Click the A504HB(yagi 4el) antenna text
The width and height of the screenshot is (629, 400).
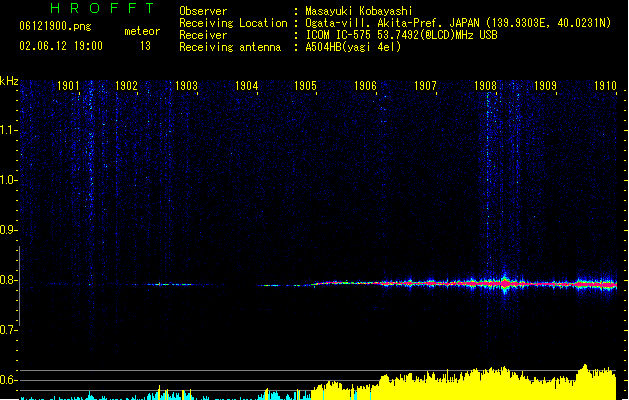(353, 47)
